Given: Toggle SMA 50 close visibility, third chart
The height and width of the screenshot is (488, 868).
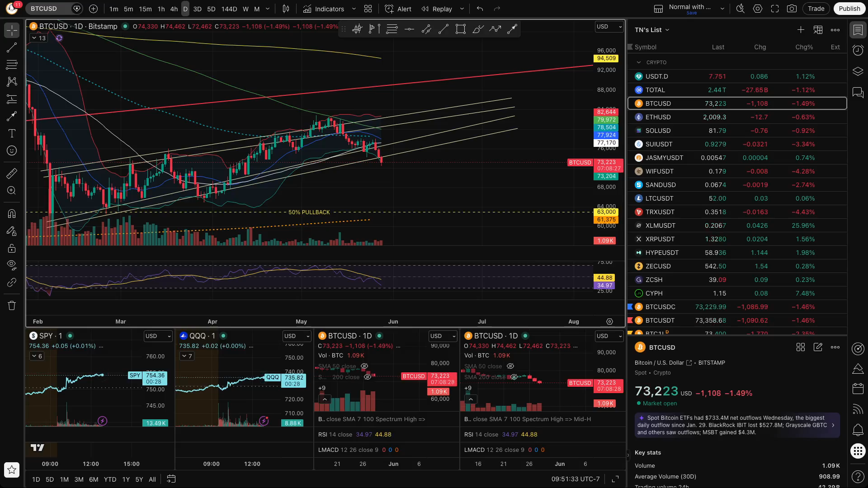Looking at the screenshot, I should pyautogui.click(x=364, y=366).
